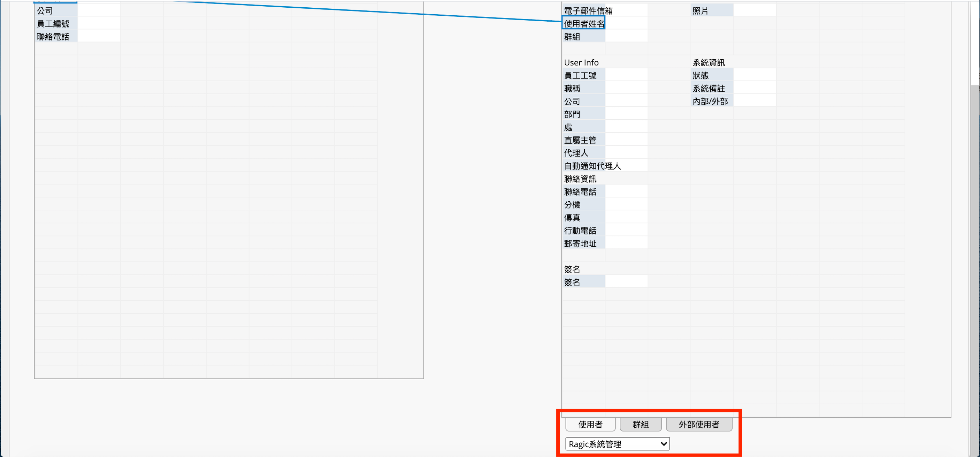Select the 使用者 tab
This screenshot has width=980, height=457.
click(x=590, y=424)
